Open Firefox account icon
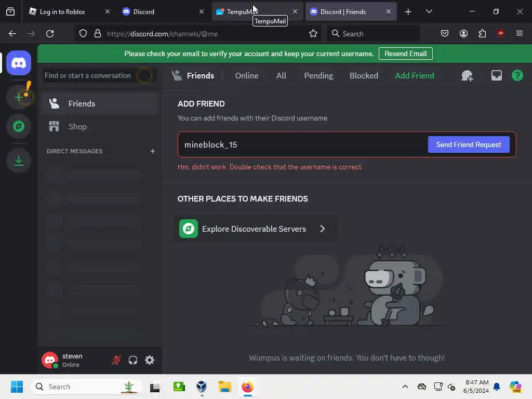Screen dimensions: 532x399 tap(463, 33)
